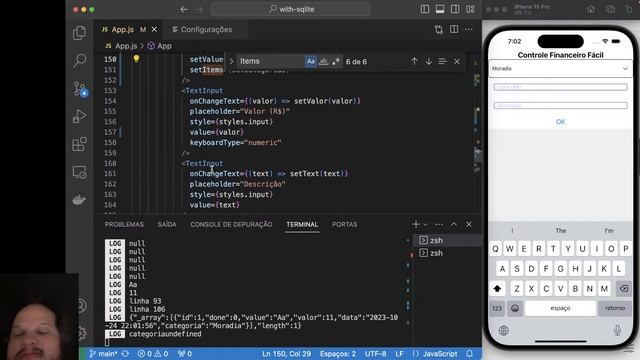Split the editor to the right
640x360 pixels.
point(454,29)
